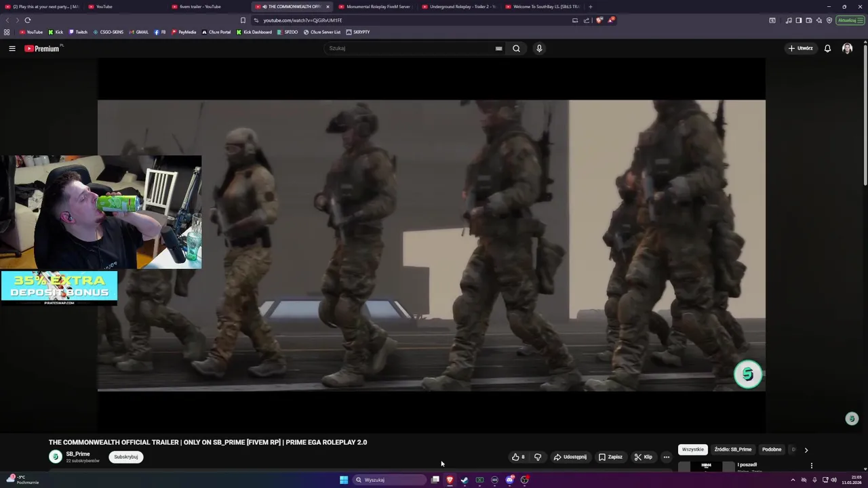Bookmark this page in address bar
The width and height of the screenshot is (868, 488).
(x=243, y=20)
